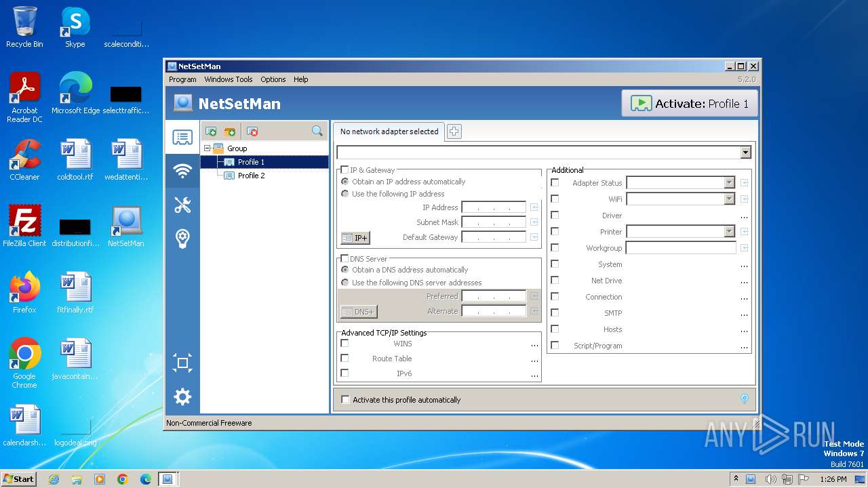Add a new profile with toolbar icon

[x=211, y=131]
